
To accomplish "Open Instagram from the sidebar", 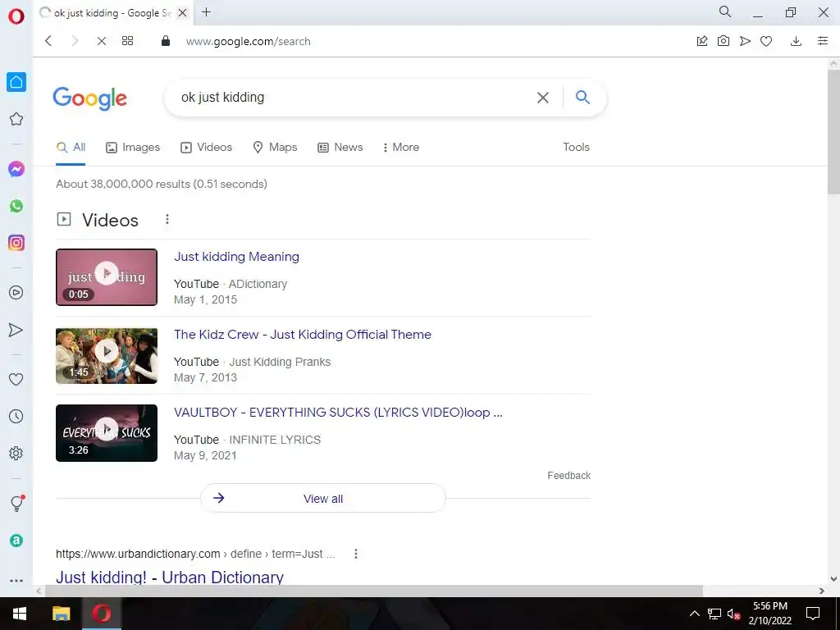I will [16, 243].
